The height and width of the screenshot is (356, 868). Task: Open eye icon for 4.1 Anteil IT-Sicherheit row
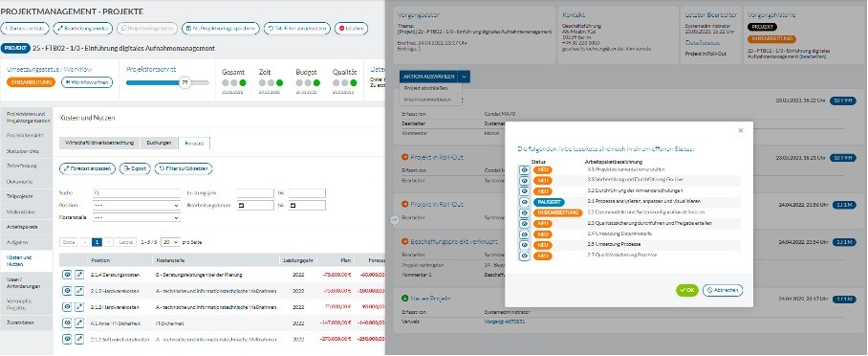click(67, 323)
